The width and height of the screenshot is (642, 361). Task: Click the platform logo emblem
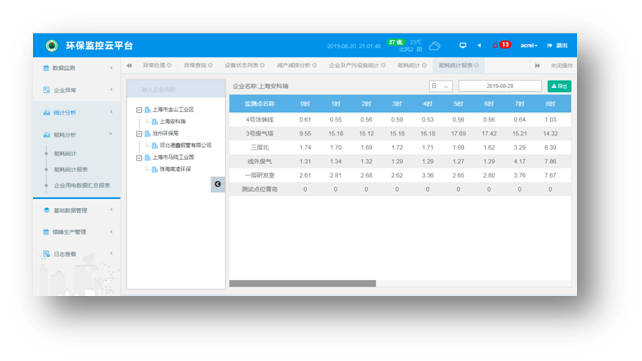click(x=52, y=45)
